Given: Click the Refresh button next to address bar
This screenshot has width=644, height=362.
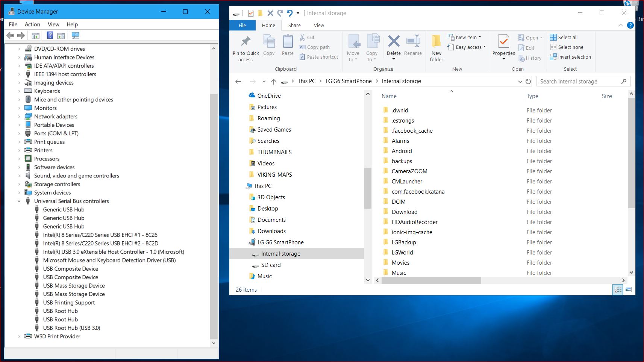Looking at the screenshot, I should [528, 81].
